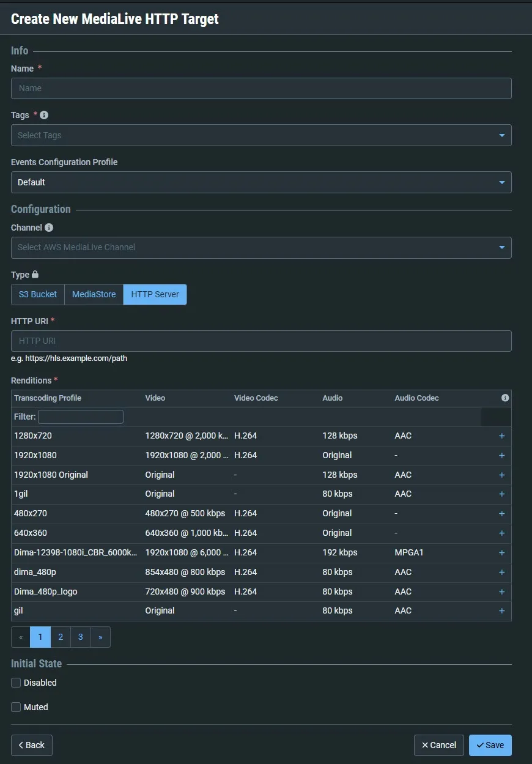Go to next renditions page

[x=100, y=637]
